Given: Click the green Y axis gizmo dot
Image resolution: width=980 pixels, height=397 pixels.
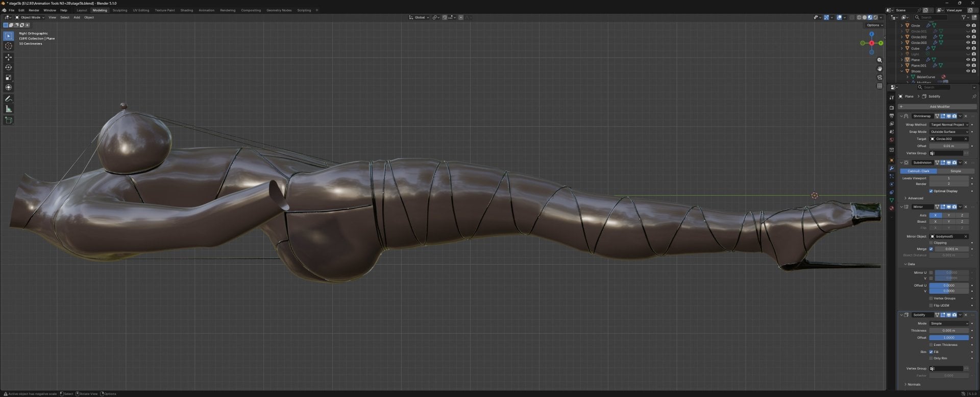Looking at the screenshot, I should tap(881, 43).
